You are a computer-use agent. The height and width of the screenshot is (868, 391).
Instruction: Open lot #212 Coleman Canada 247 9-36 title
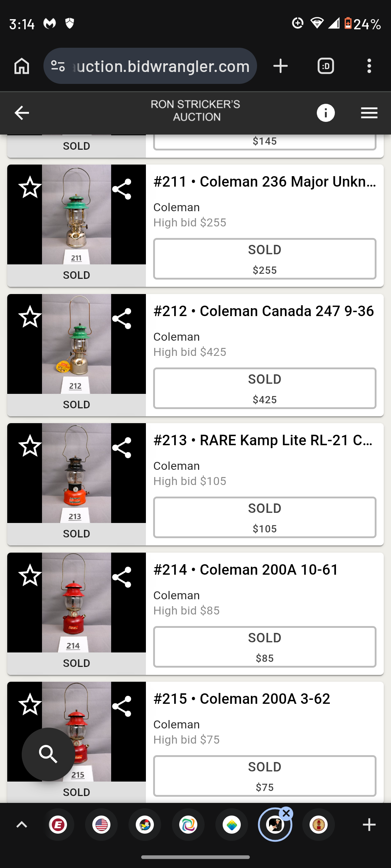click(264, 311)
